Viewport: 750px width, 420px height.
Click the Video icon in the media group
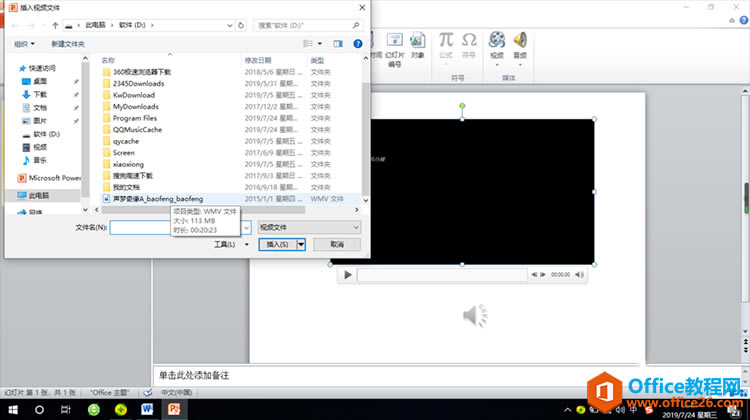[x=496, y=40]
